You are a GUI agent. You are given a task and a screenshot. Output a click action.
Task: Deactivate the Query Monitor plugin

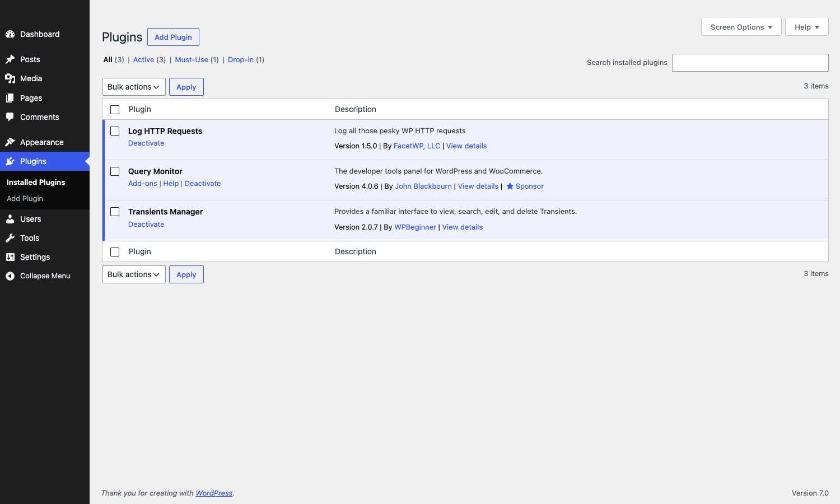(203, 183)
